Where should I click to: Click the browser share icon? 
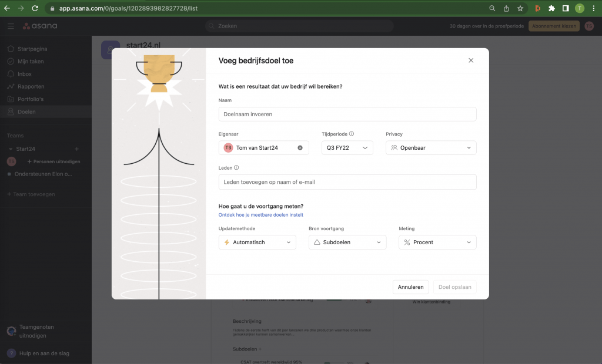pos(506,8)
